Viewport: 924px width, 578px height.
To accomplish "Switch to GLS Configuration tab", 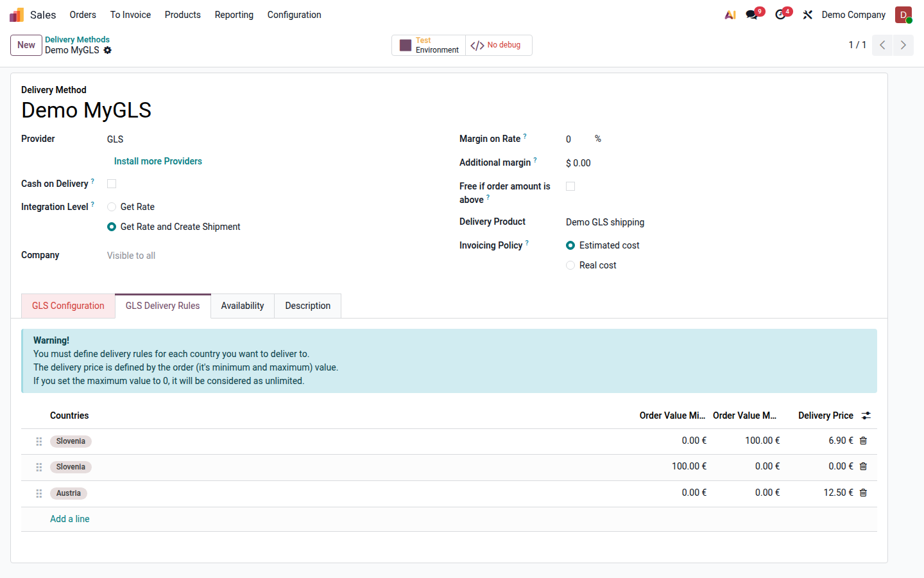I will pyautogui.click(x=68, y=306).
